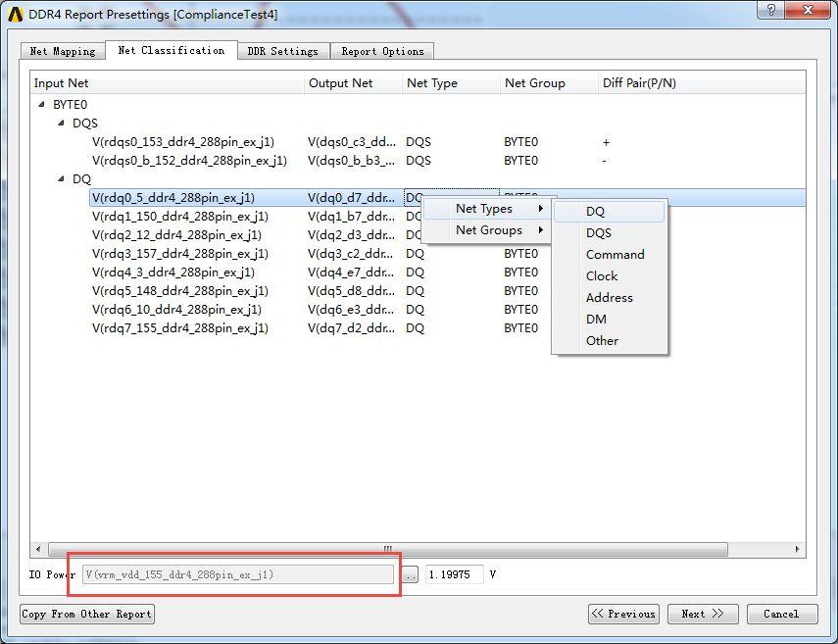Click the scrollbar right arrow
838x644 pixels.
click(798, 549)
